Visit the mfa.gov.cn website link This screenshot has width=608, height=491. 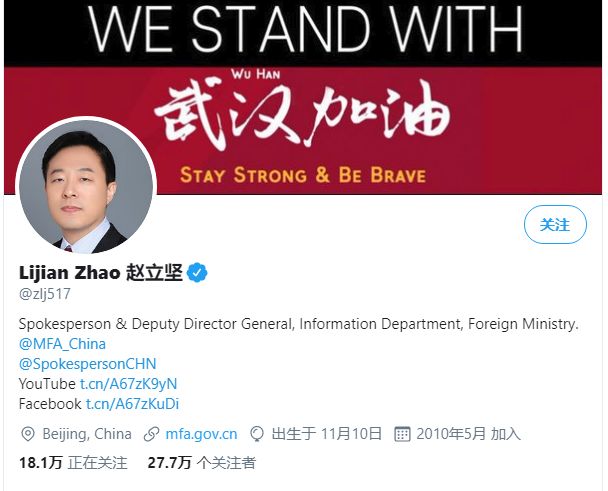click(x=201, y=434)
